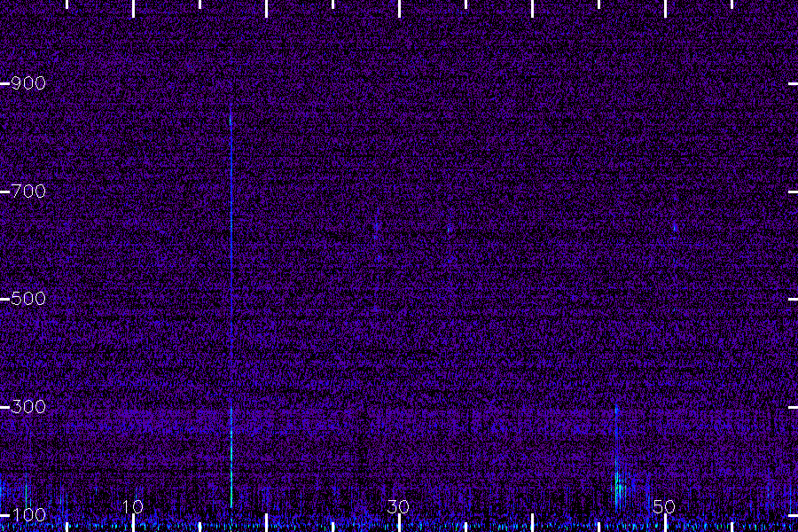The image size is (798, 532).
Task: Select the 500 frequency axis label
Action: [28, 299]
